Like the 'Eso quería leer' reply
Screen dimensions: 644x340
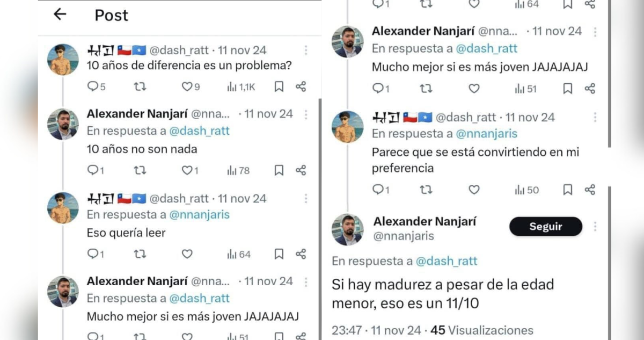pyautogui.click(x=187, y=254)
